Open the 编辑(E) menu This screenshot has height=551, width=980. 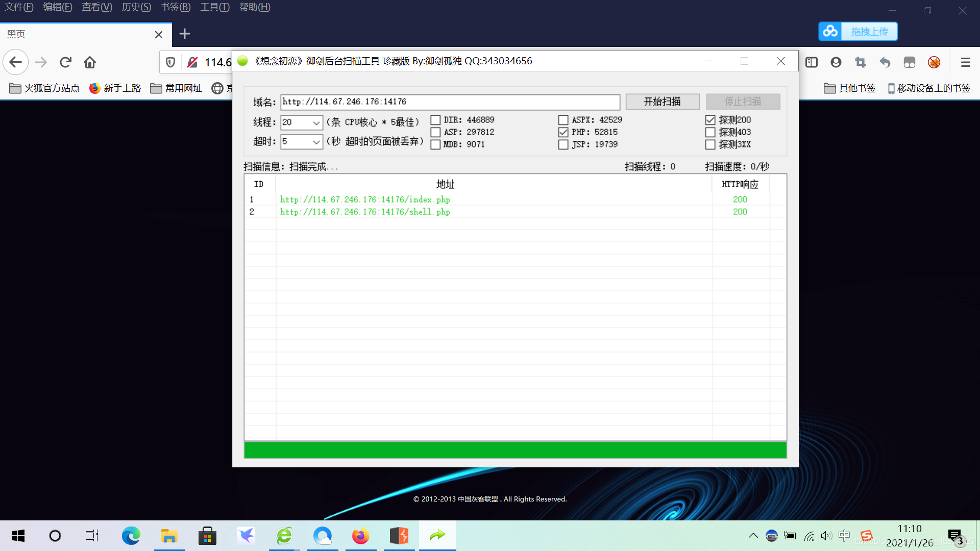pyautogui.click(x=58, y=7)
